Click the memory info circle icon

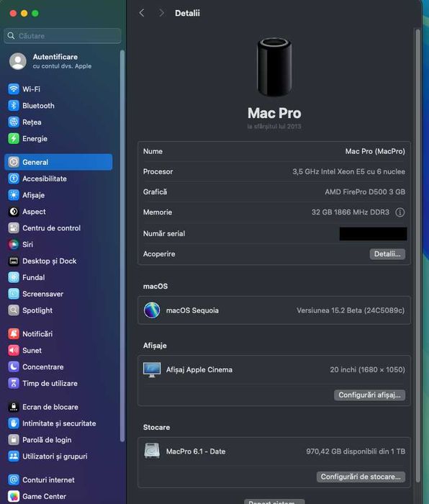tap(400, 212)
